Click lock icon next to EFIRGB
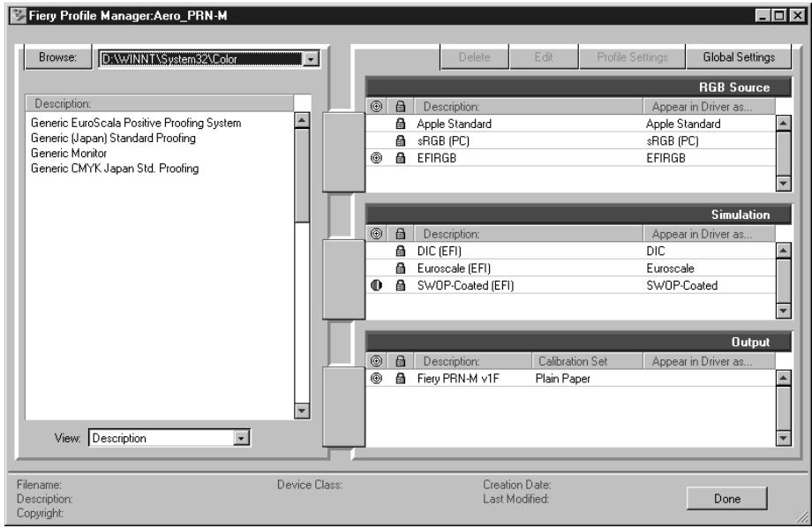The height and width of the screenshot is (528, 812). [401, 158]
